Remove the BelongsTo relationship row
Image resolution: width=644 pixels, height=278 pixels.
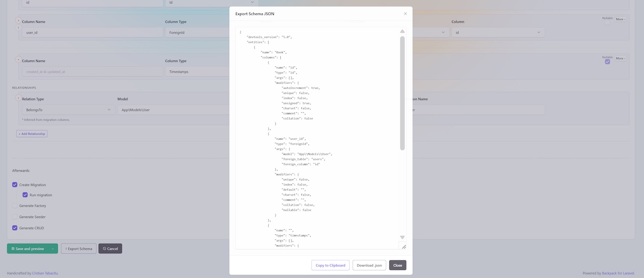(19, 98)
